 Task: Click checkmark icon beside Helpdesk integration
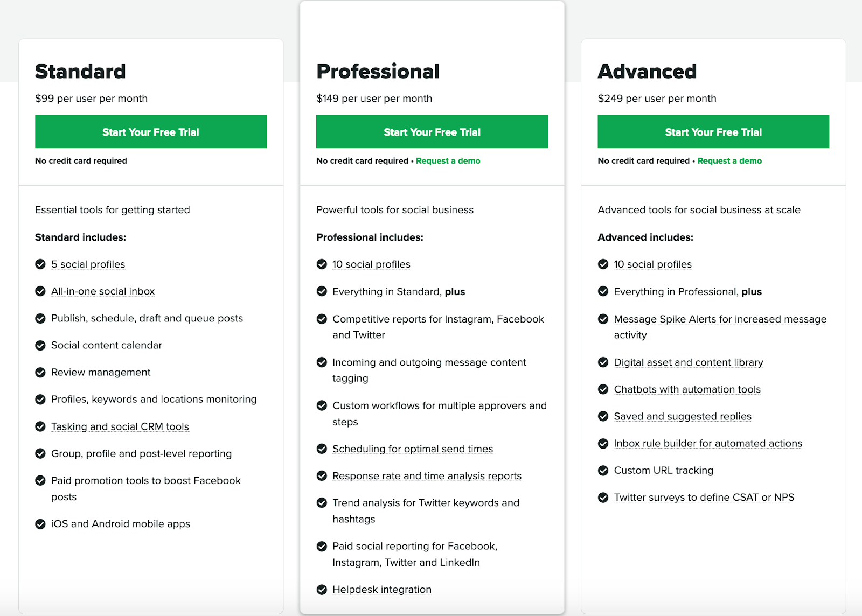point(322,590)
